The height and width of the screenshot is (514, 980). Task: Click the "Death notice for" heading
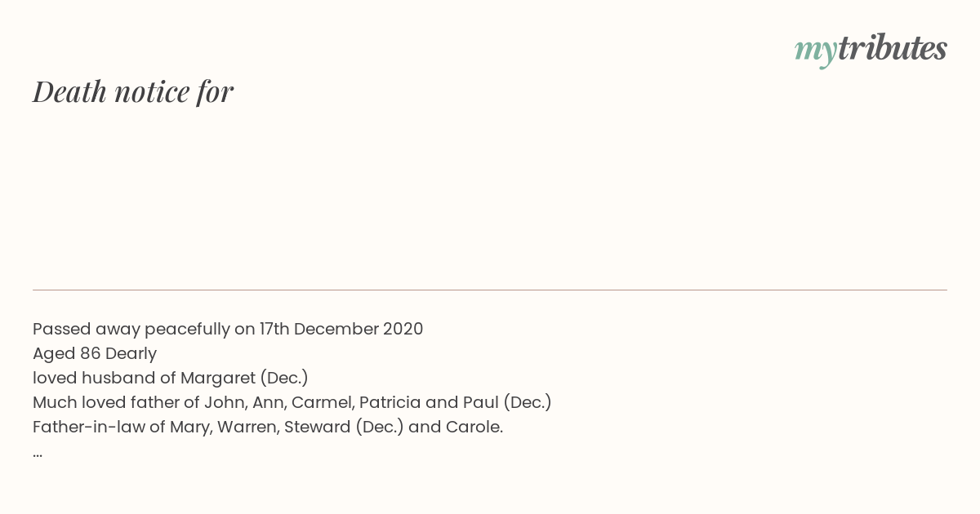click(133, 91)
